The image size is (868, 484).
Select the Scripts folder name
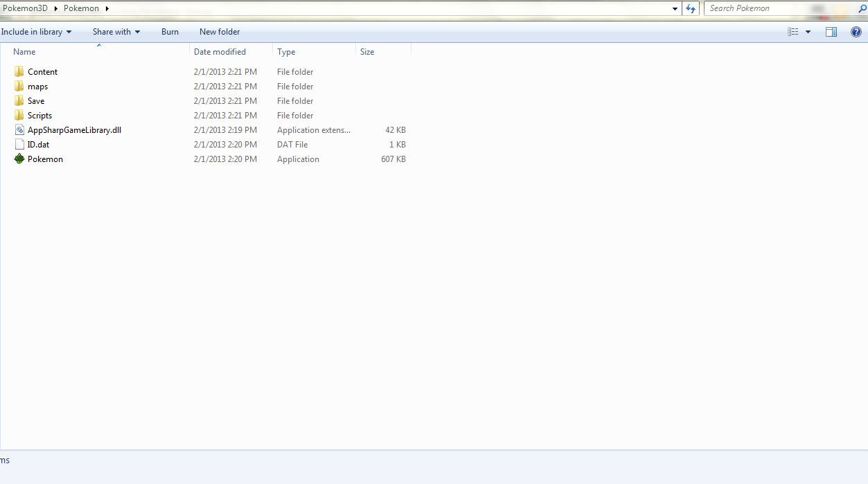click(x=39, y=116)
